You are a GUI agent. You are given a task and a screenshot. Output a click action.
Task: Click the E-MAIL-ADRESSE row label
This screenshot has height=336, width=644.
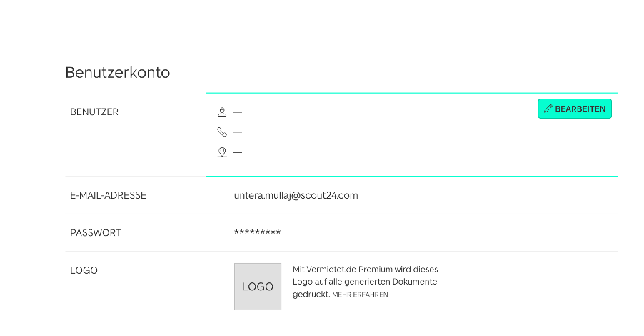(108, 195)
